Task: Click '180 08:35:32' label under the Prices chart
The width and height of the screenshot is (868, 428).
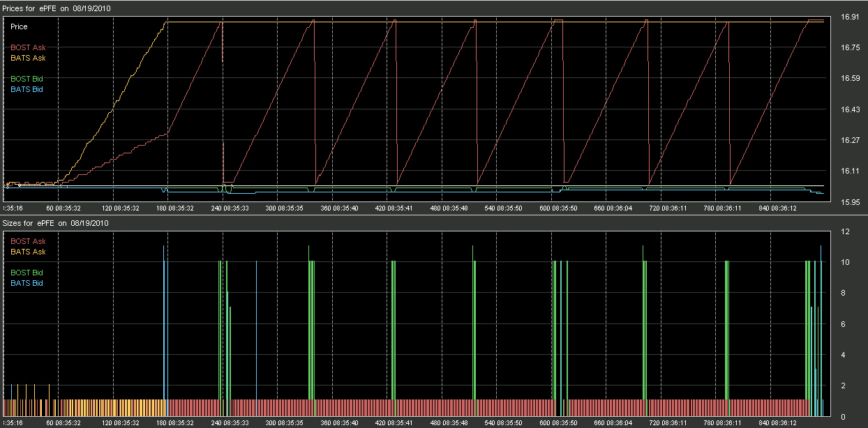Action: pos(175,208)
